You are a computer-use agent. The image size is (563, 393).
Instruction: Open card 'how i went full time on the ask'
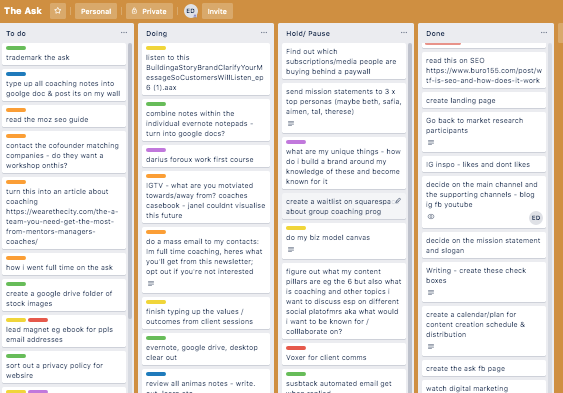(64, 264)
